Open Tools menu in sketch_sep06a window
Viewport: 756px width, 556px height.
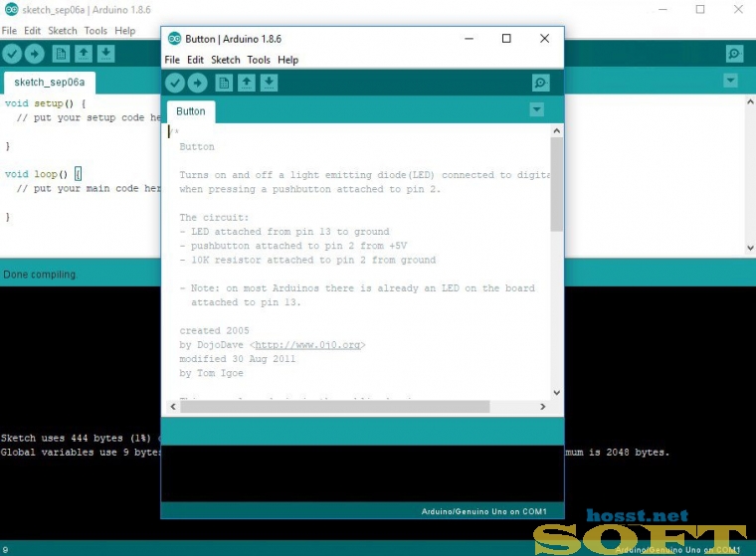[x=95, y=31]
